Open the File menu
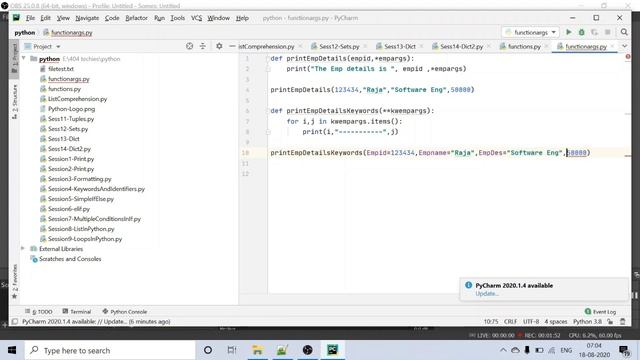This screenshot has width=640, height=360. (x=30, y=18)
